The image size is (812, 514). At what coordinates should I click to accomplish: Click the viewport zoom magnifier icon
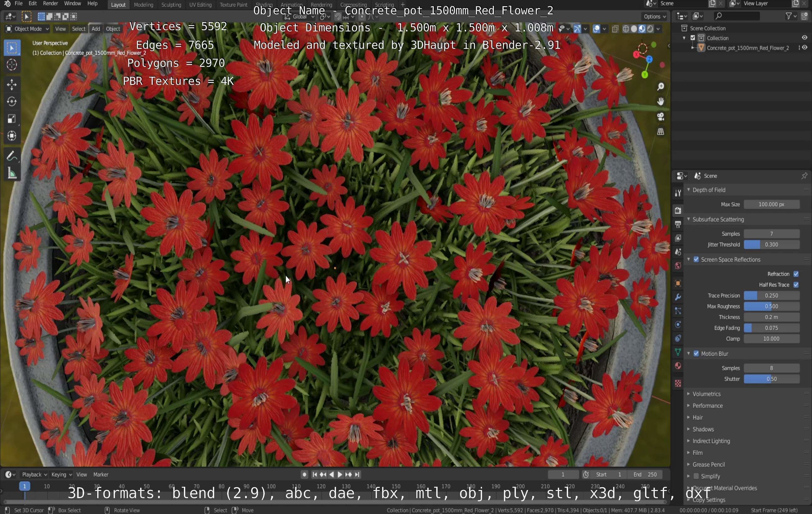(x=661, y=87)
